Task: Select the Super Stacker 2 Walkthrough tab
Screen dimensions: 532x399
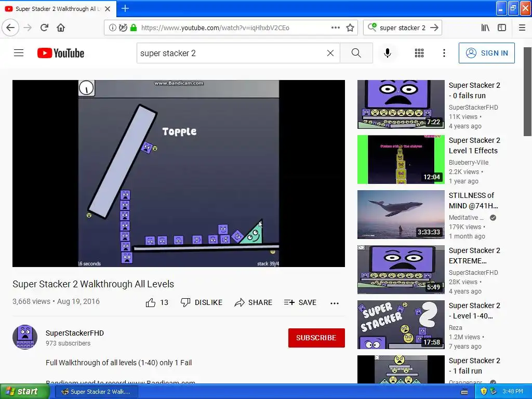Action: 58,9
